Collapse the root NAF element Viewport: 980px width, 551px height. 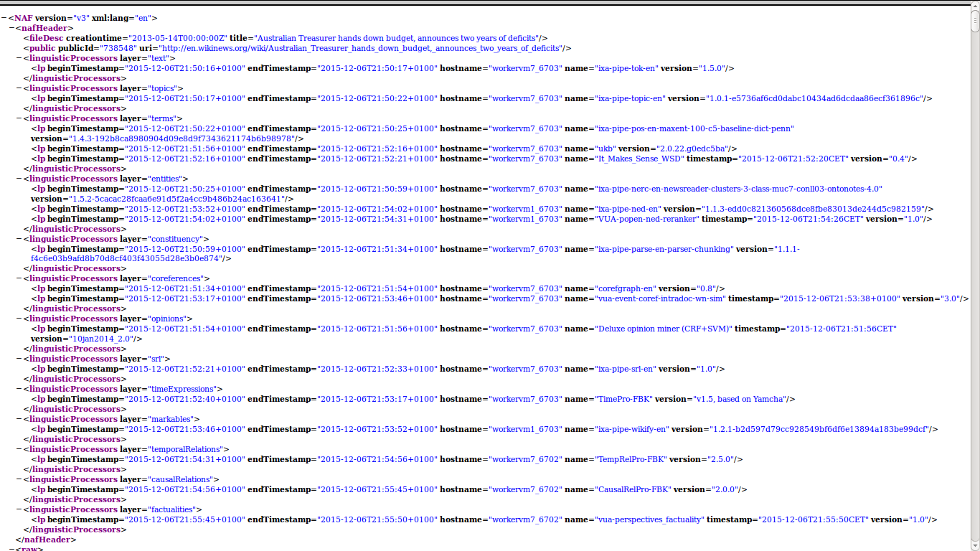click(x=4, y=18)
